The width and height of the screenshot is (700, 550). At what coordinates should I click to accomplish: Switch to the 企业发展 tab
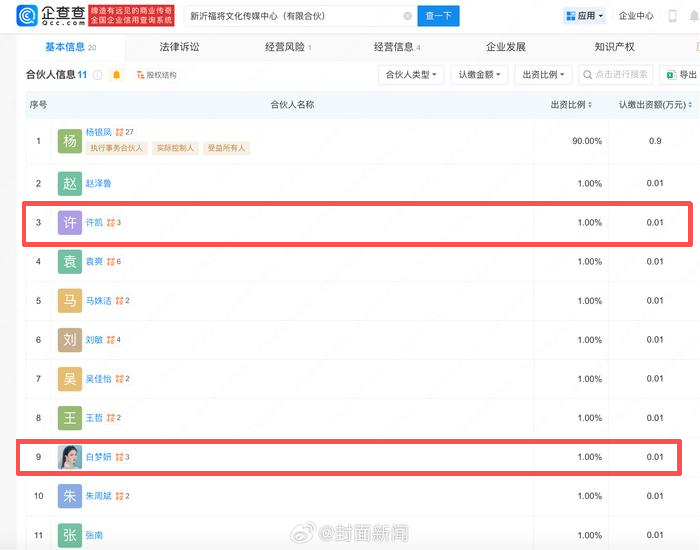tap(505, 47)
